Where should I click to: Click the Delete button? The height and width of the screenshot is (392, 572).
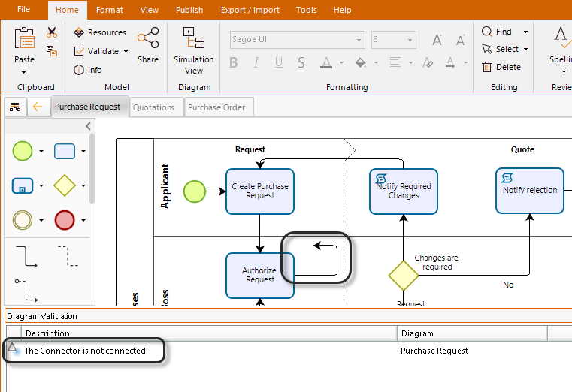[501, 67]
